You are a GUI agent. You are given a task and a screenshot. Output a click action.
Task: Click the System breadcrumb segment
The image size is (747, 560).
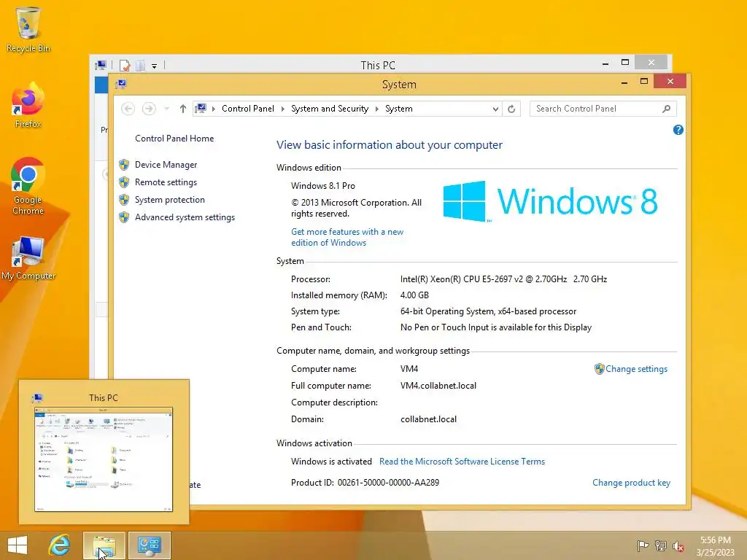pyautogui.click(x=399, y=109)
